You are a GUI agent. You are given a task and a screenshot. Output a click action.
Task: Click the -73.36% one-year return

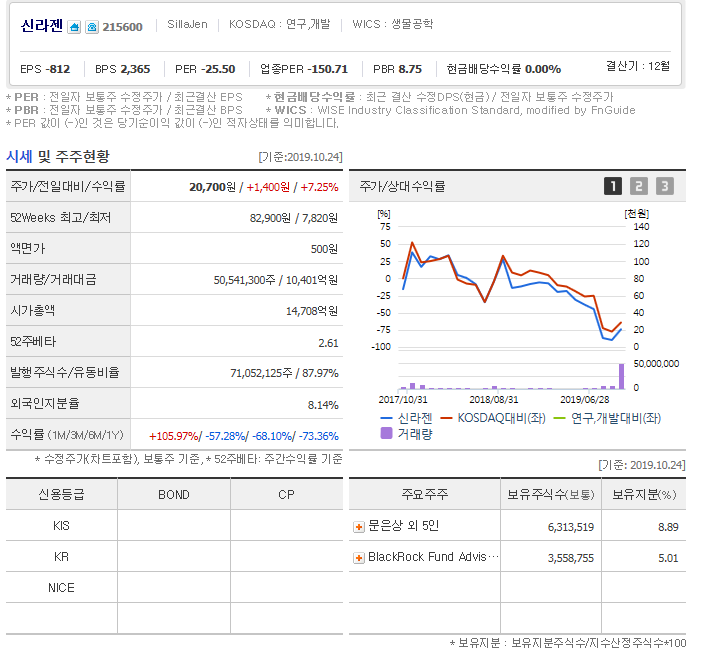click(x=319, y=436)
